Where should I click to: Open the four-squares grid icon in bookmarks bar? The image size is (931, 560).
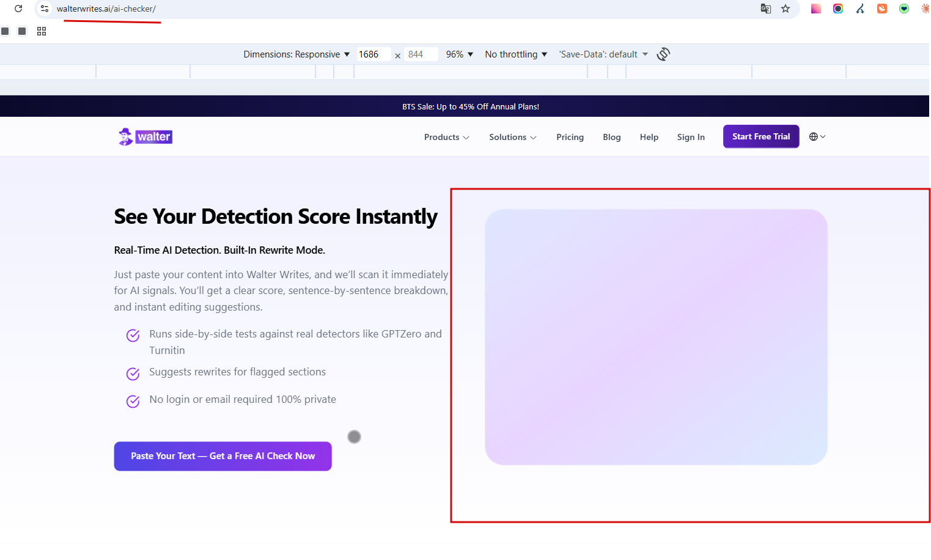[42, 31]
